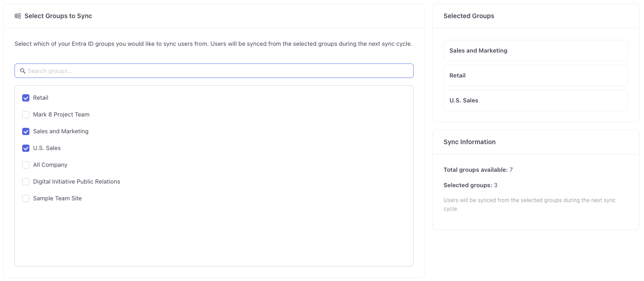
Task: Click the Select Groups to Sync heading
Action: [58, 16]
